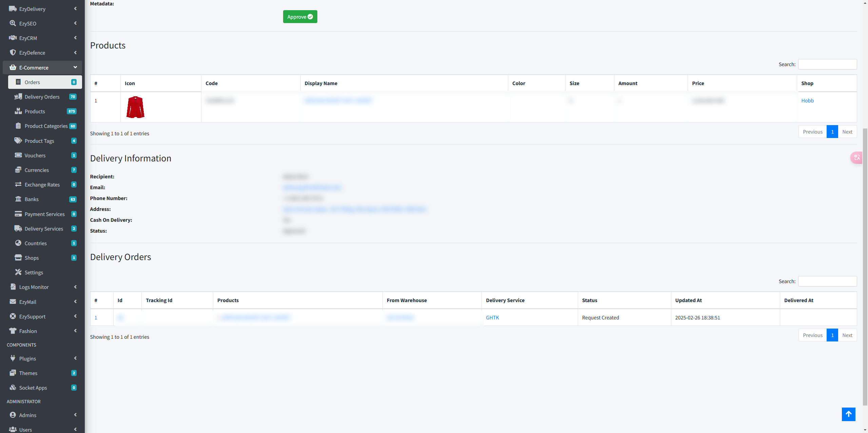The image size is (868, 433).
Task: Expand the Logs Monitor submenu
Action: (x=75, y=287)
